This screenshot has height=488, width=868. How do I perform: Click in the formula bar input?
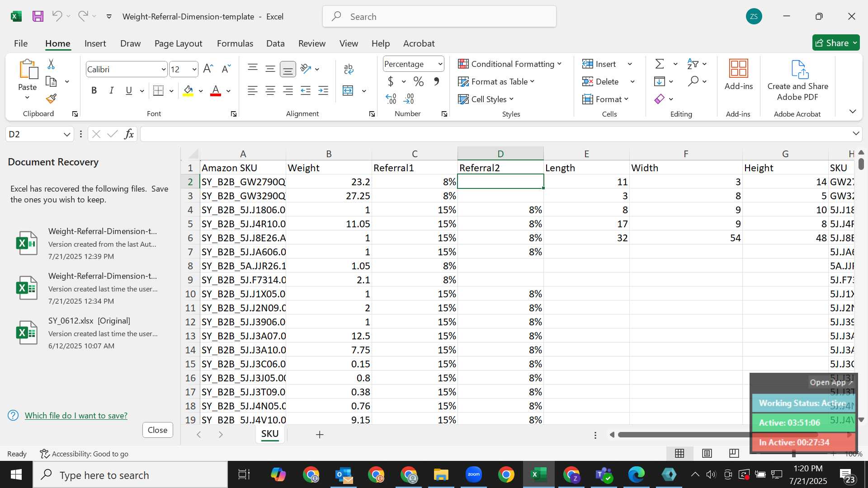495,134
